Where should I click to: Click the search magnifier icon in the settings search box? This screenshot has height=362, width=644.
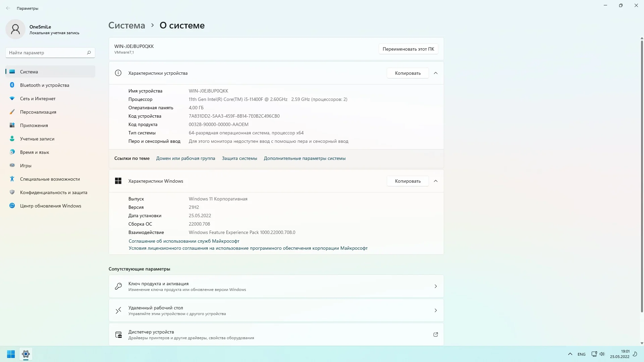(89, 53)
